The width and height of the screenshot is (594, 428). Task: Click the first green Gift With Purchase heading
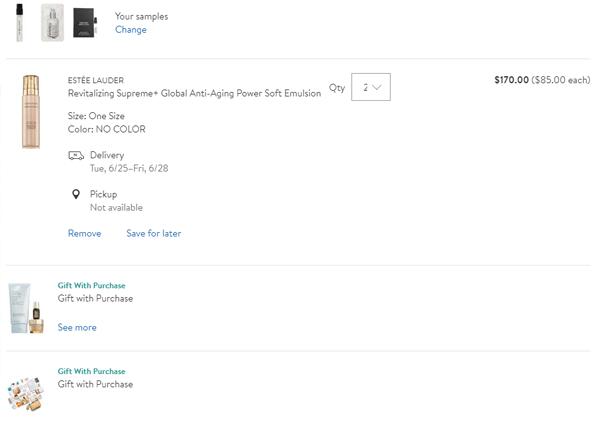click(x=91, y=286)
